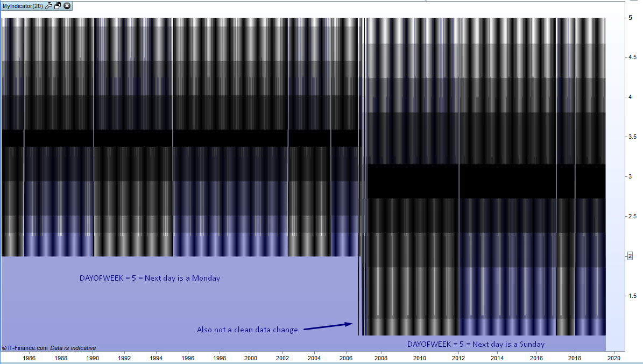
Task: Click the 3.5 value on the vertical axis
Action: click(632, 137)
